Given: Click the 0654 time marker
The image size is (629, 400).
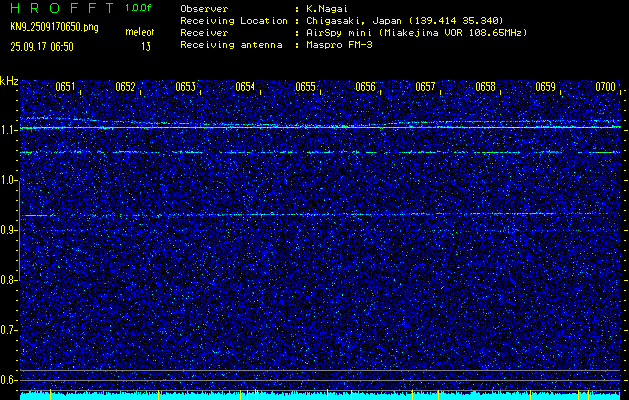Looking at the screenshot, I should (245, 87).
